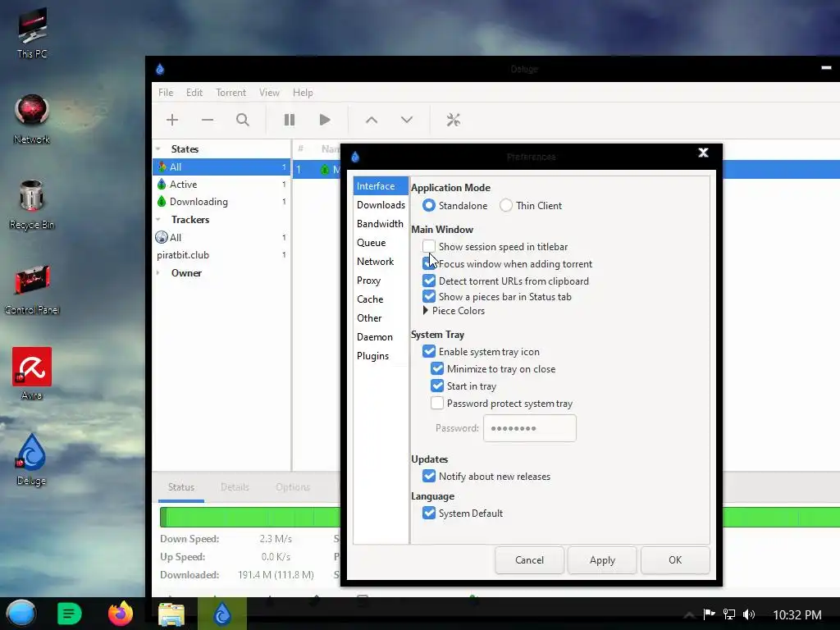Toggle Notify about new releases

[x=428, y=476]
